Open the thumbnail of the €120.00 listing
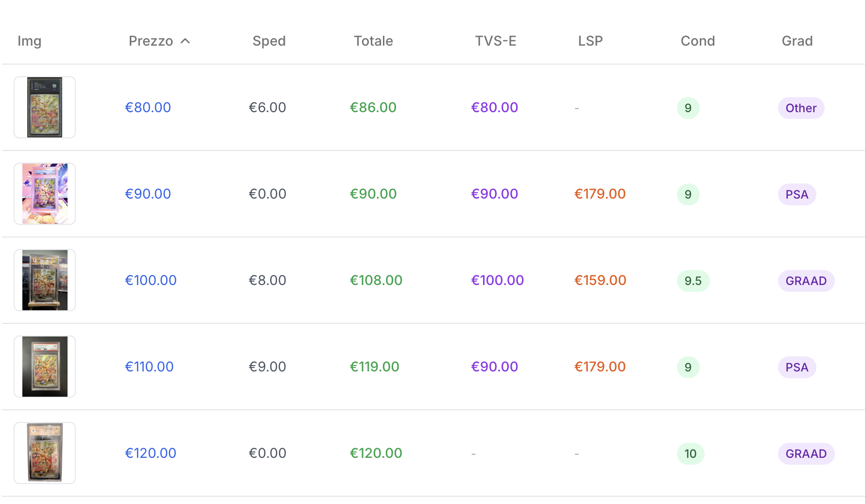The width and height of the screenshot is (865, 504). point(45,453)
